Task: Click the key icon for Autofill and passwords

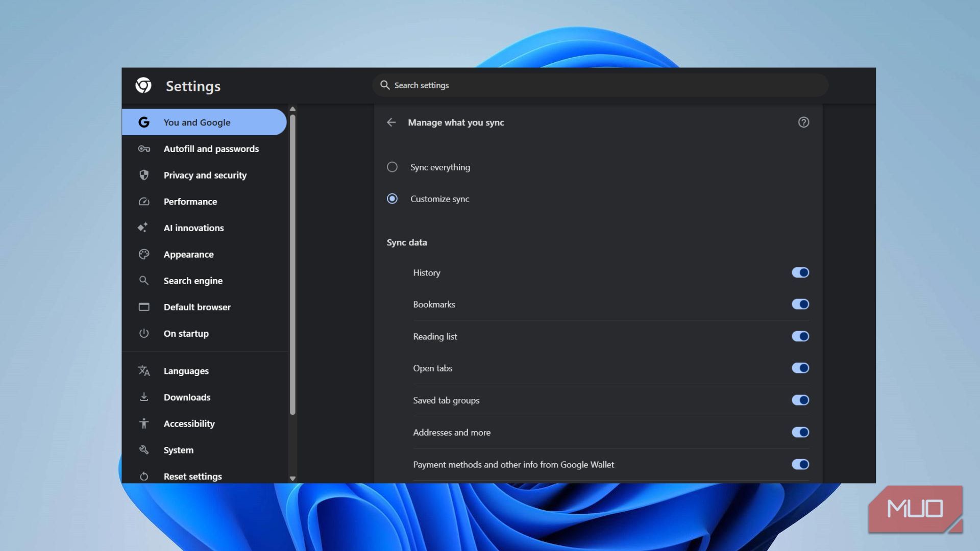Action: 144,149
